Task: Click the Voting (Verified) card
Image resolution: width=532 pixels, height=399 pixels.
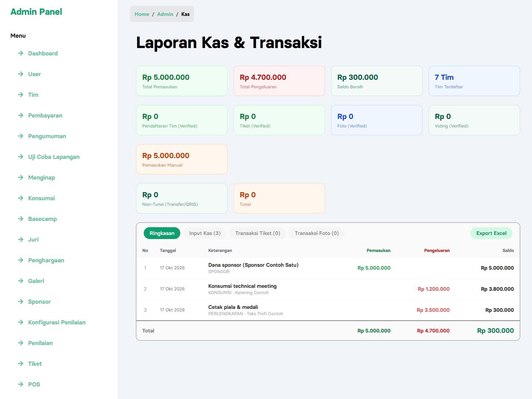Action: point(474,120)
